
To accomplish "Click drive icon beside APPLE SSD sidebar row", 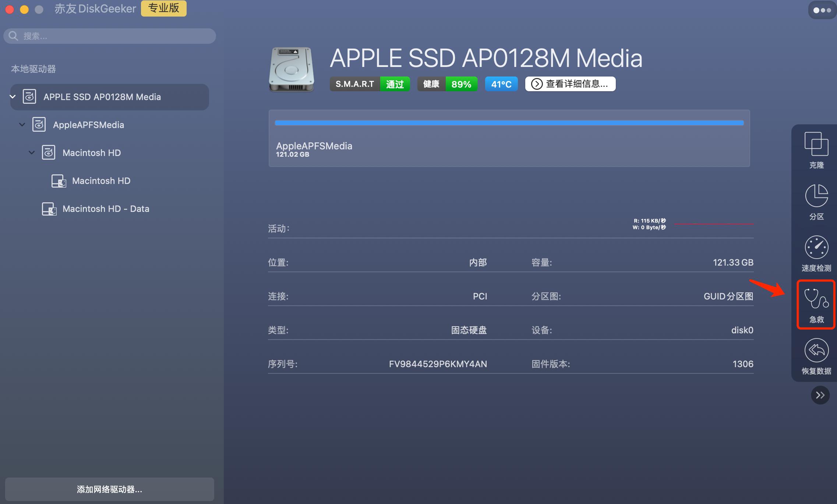I will pos(29,96).
